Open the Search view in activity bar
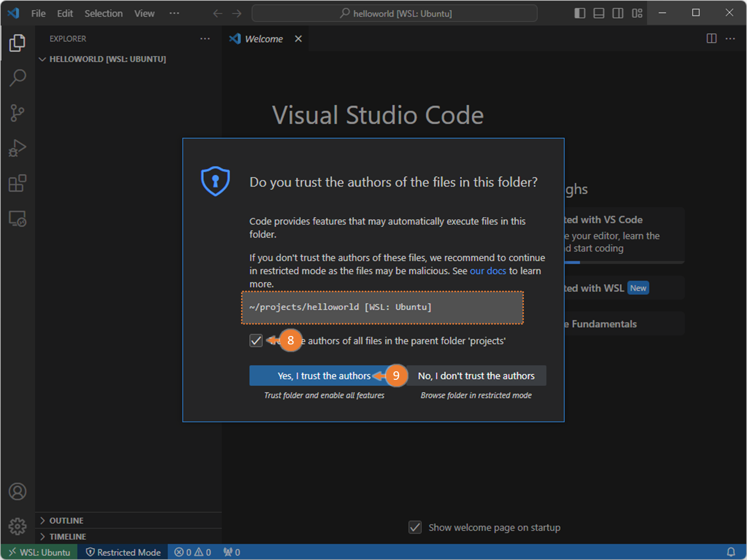This screenshot has height=560, width=747. coord(17,78)
